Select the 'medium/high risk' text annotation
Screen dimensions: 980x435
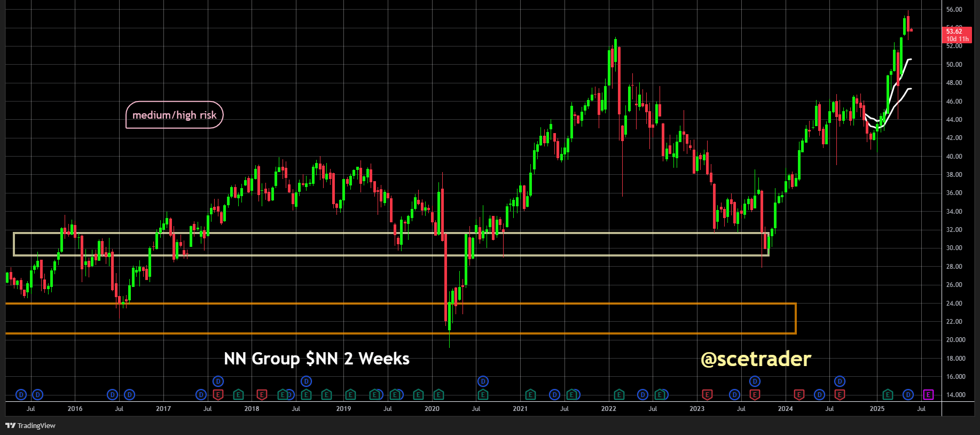pyautogui.click(x=175, y=115)
